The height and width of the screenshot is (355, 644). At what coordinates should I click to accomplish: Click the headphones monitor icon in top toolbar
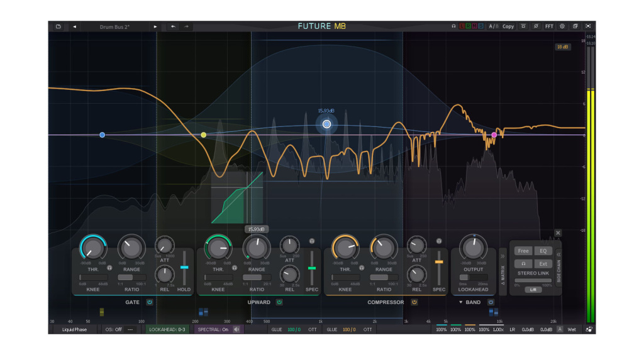tap(453, 26)
